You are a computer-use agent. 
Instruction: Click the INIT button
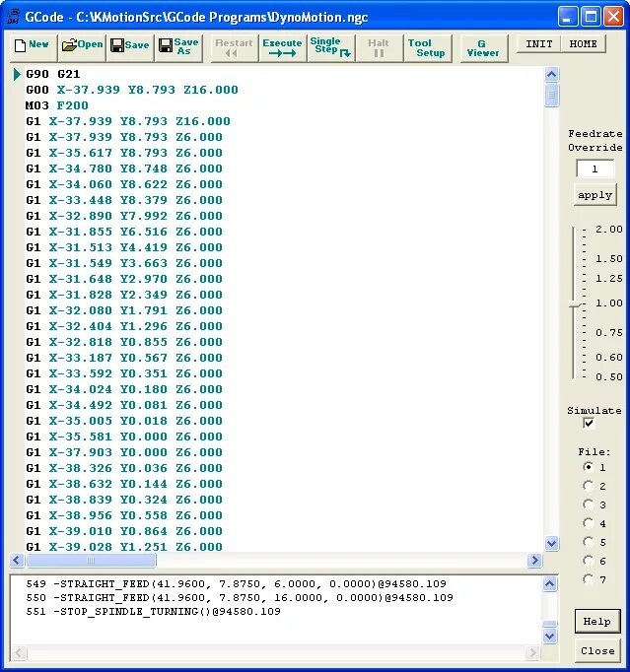click(538, 43)
